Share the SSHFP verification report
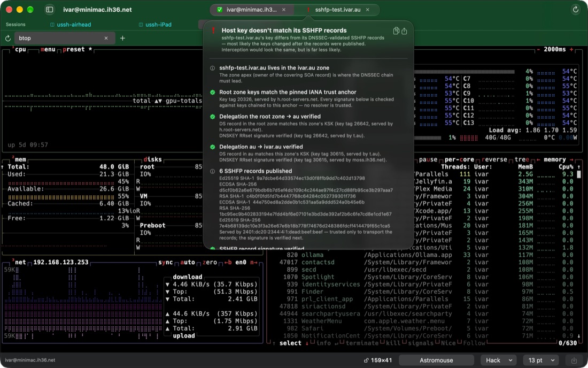This screenshot has height=368, width=588. point(404,31)
